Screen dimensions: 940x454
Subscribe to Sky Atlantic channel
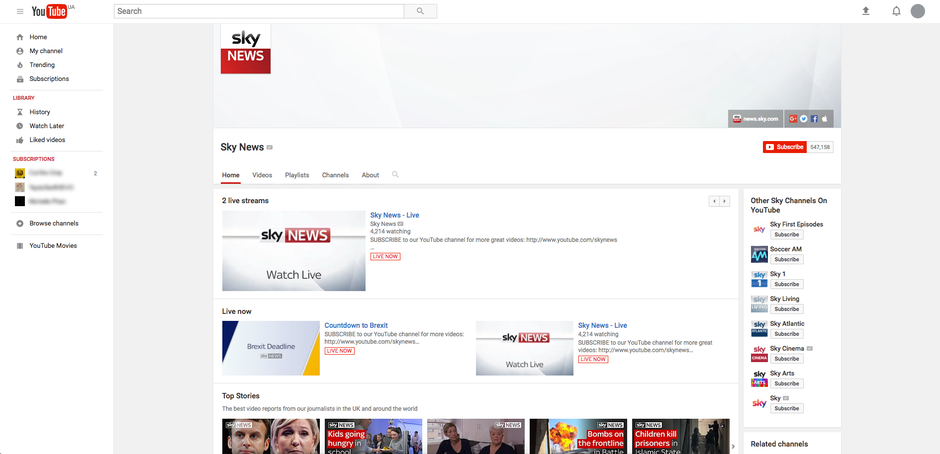(787, 334)
